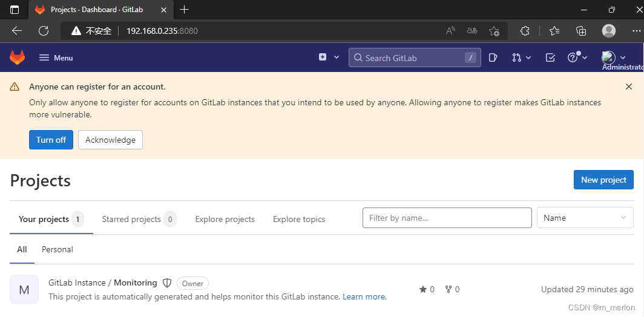Switch to Starred projects tab
This screenshot has height=317, width=644.
click(139, 219)
